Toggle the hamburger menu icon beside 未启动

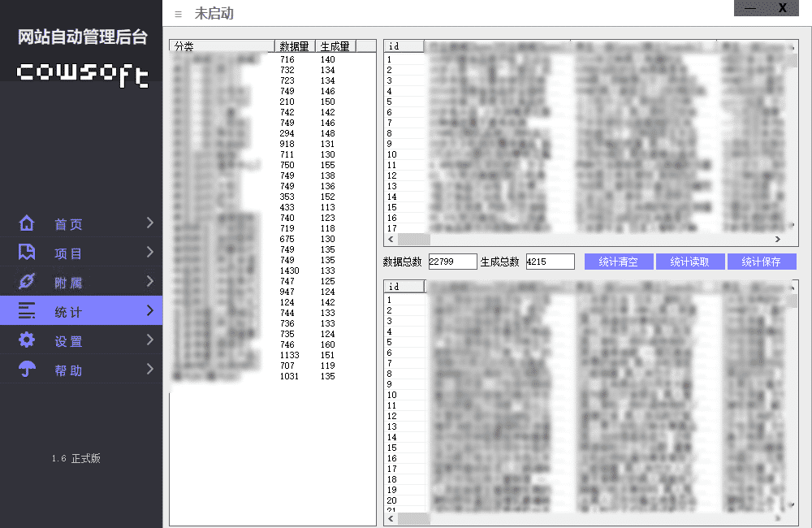click(x=179, y=14)
